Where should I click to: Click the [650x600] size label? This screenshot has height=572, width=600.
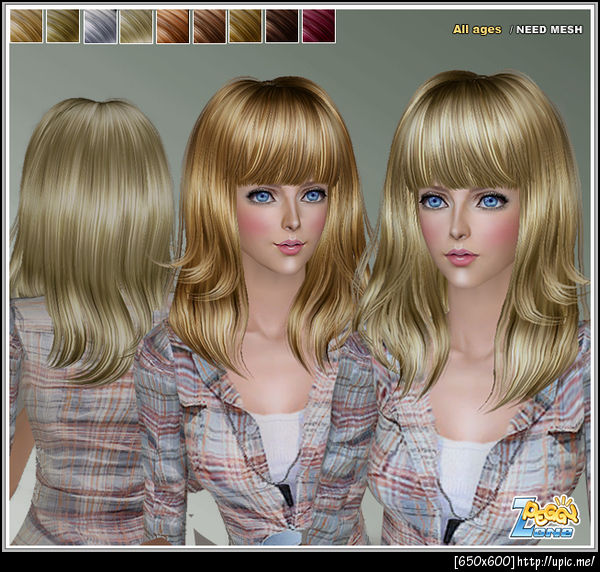point(484,562)
